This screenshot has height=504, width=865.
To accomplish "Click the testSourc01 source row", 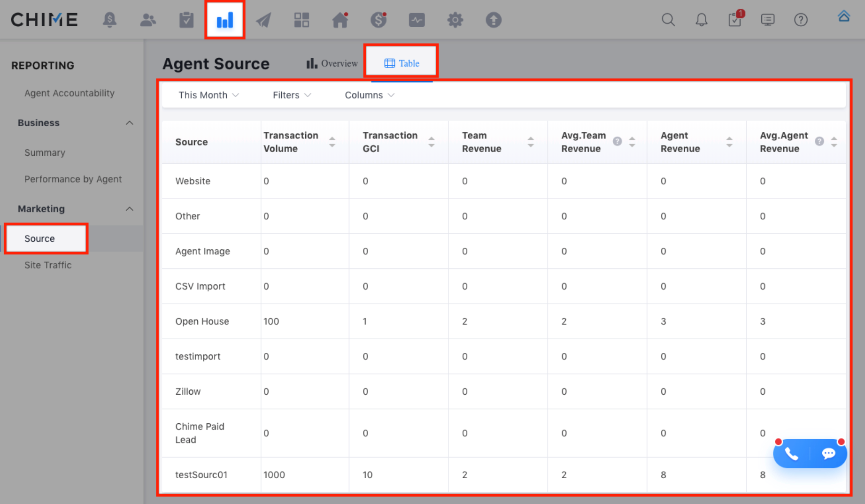I will 504,475.
